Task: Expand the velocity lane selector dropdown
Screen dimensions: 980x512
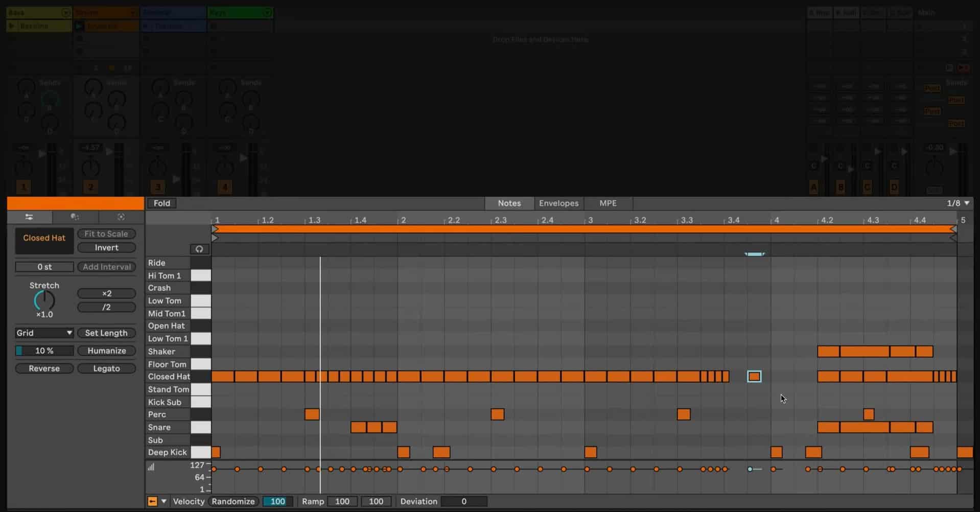Action: click(164, 501)
